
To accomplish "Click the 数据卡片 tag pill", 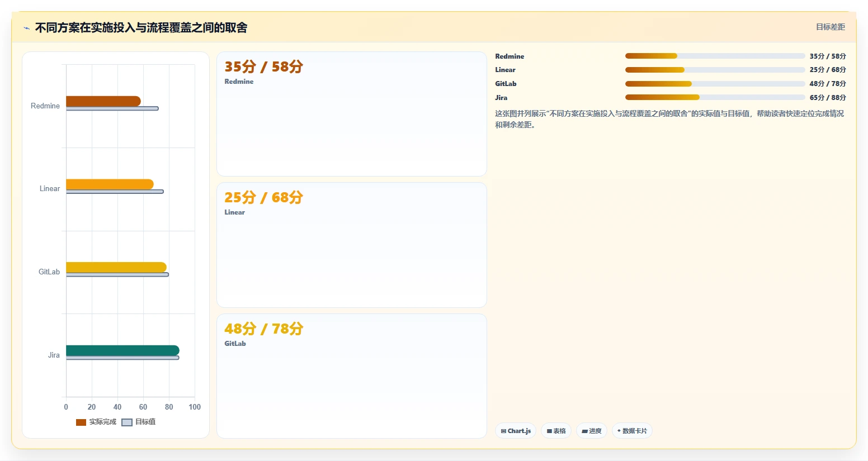I will [x=632, y=431].
